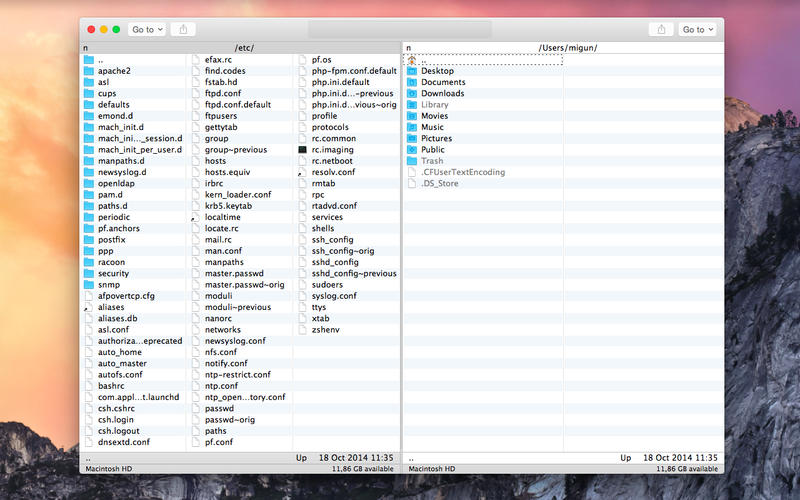Open the right Go to dropdown

click(697, 30)
